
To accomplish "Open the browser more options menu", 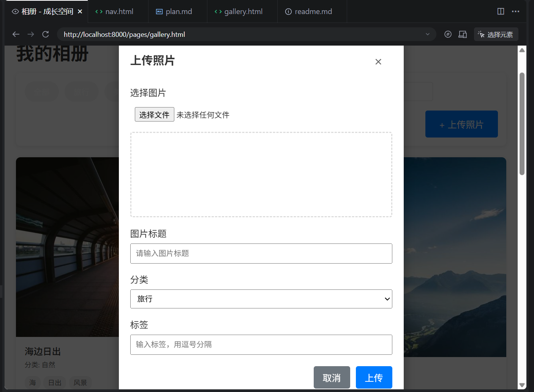I will point(515,11).
